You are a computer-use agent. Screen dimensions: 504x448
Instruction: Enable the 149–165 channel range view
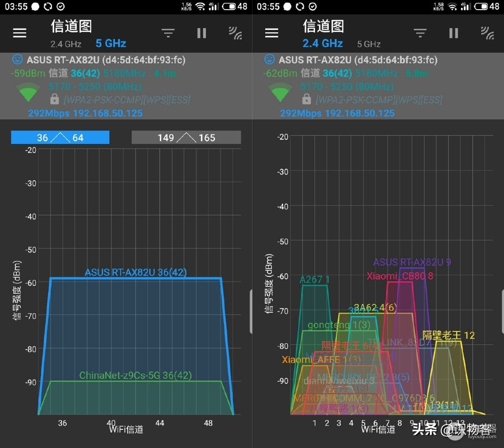point(186,137)
